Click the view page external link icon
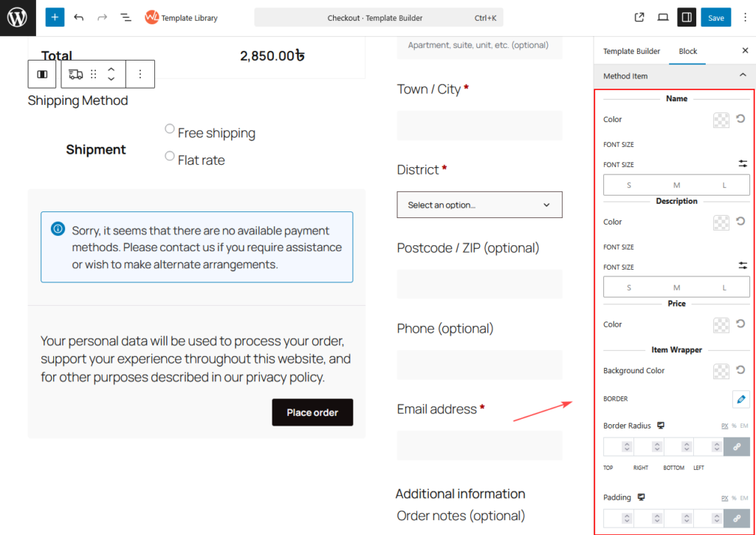Image resolution: width=756 pixels, height=535 pixels. coord(639,17)
